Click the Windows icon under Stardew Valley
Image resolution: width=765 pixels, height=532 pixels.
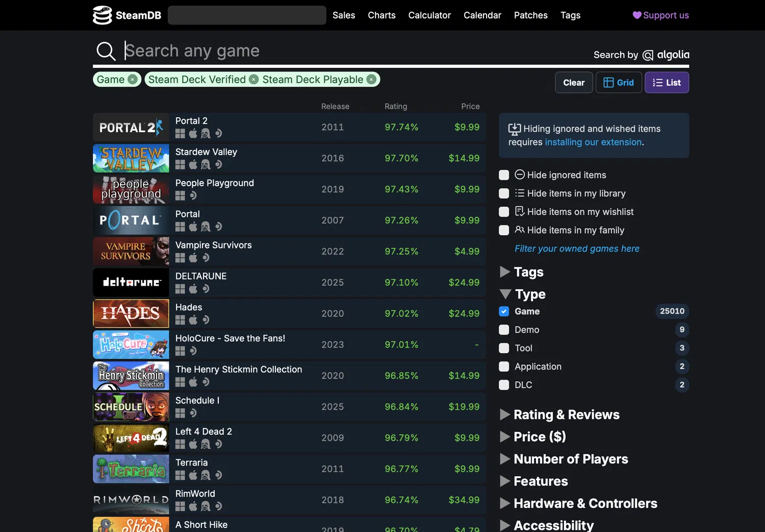coord(180,165)
